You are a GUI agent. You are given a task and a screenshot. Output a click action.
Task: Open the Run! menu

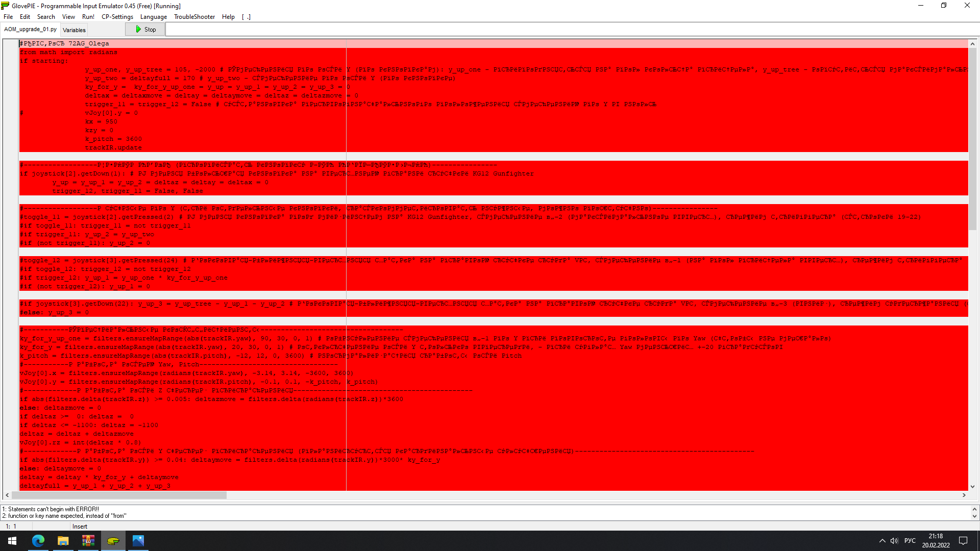pos(88,17)
